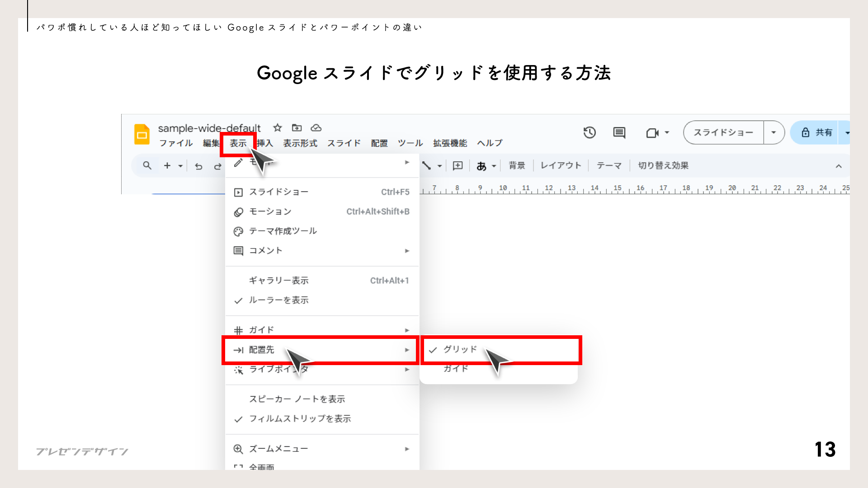Open the 表示形式 menu
Viewport: 868px width, 488px height.
300,143
